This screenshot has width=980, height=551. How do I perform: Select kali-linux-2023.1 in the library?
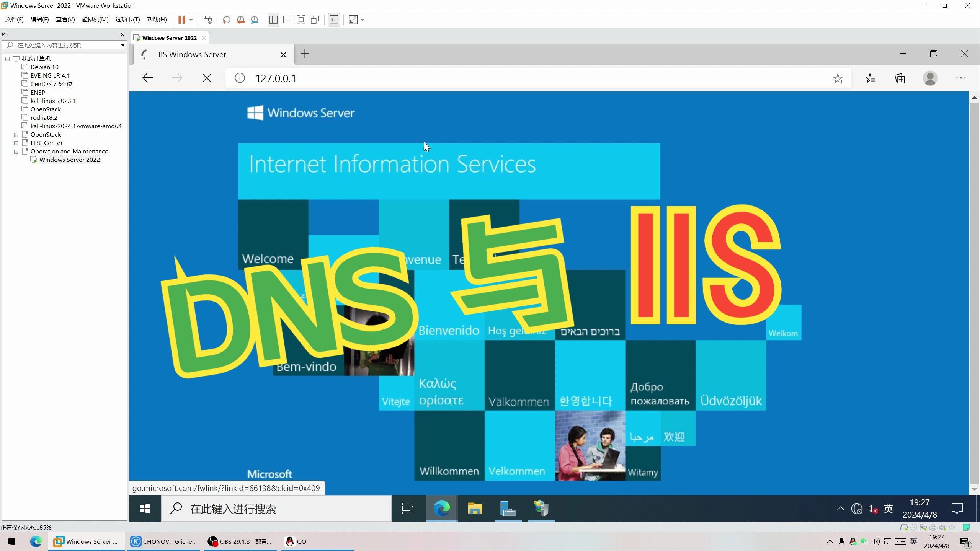point(53,101)
